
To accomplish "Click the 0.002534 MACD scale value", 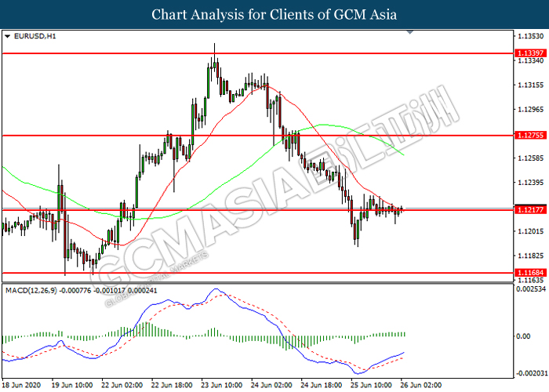I will [x=531, y=289].
